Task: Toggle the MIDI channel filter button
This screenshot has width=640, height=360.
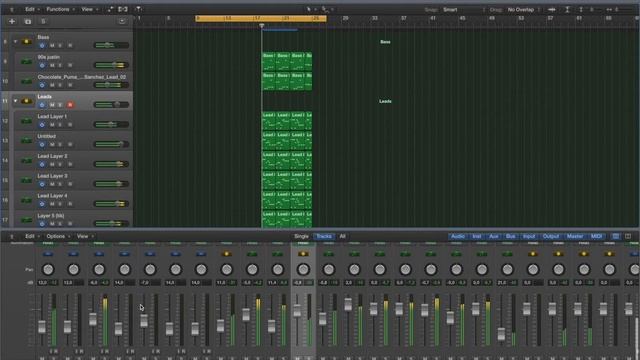Action: 596,236
